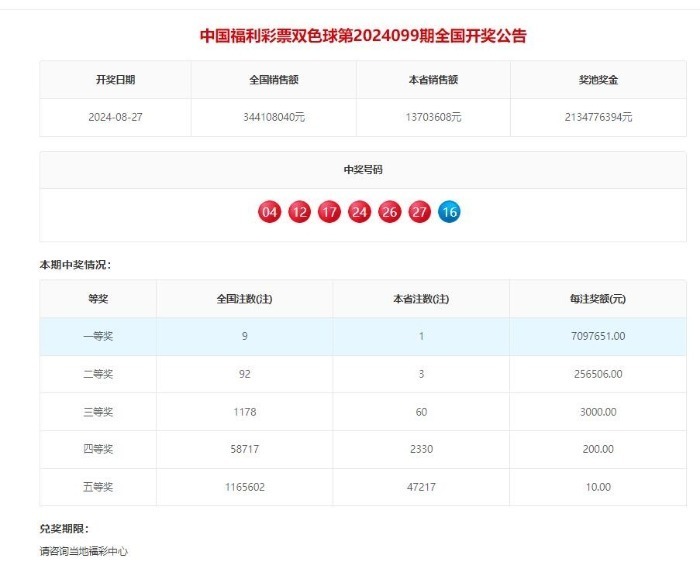Viewport: 700px width, 565px height.
Task: Click the 等奖 column header
Action: 98,299
